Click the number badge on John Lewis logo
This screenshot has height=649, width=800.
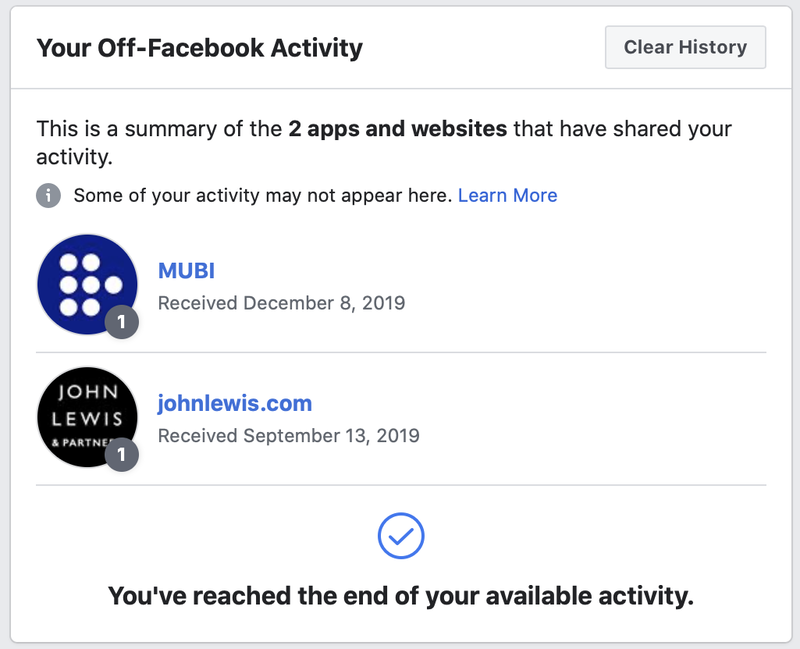[x=122, y=455]
